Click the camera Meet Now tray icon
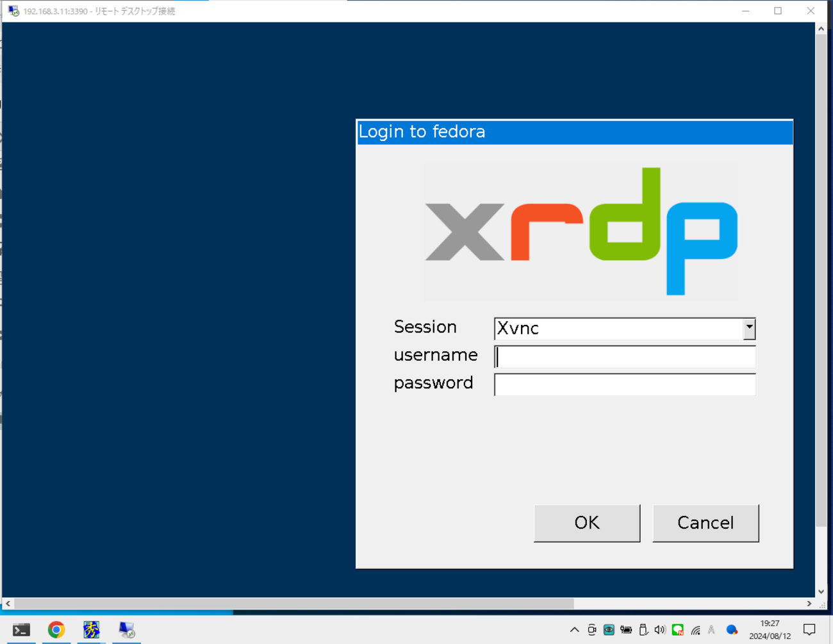 [x=591, y=630]
